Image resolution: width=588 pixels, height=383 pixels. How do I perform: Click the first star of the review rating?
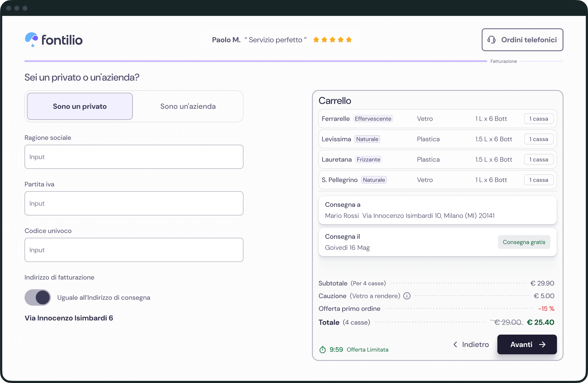(316, 40)
